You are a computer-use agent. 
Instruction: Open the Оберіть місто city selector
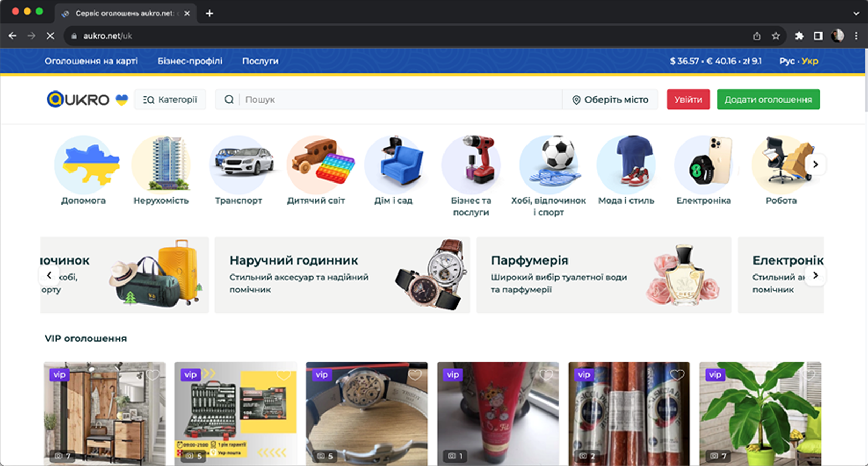[x=610, y=99]
